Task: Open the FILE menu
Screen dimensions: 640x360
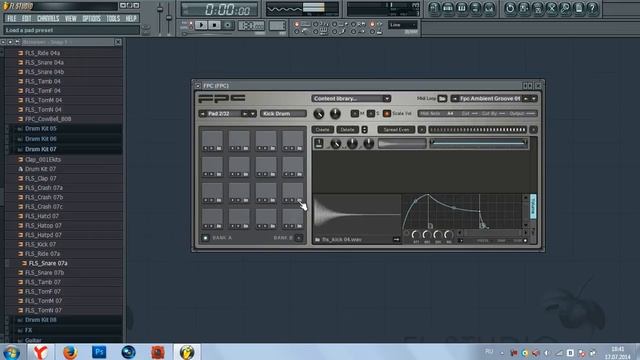Action: 11,18
